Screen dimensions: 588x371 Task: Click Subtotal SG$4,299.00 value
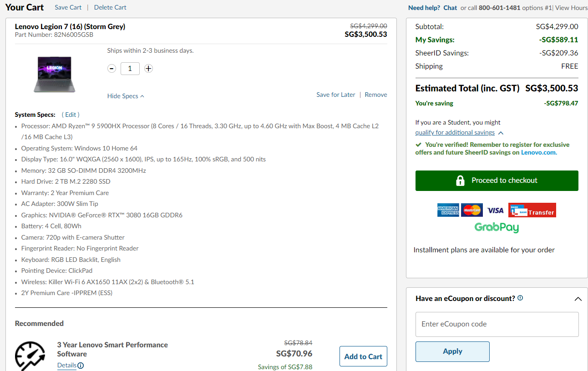(557, 26)
